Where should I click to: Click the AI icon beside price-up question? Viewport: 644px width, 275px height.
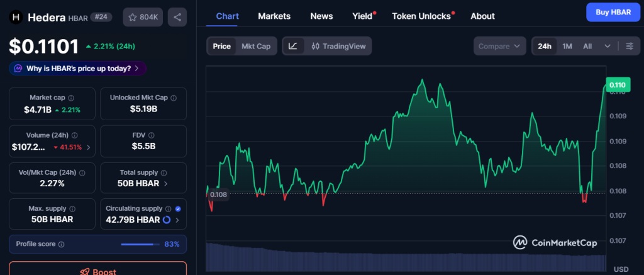coord(18,68)
